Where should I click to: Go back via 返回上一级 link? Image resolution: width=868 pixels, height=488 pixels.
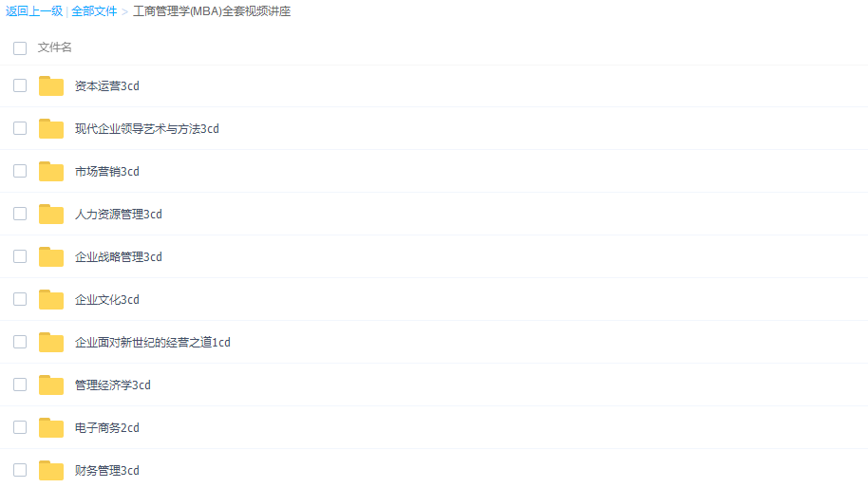(34, 11)
